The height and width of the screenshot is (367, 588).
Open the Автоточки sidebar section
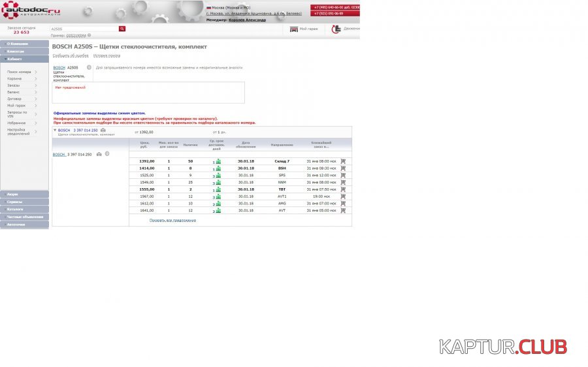(x=24, y=224)
